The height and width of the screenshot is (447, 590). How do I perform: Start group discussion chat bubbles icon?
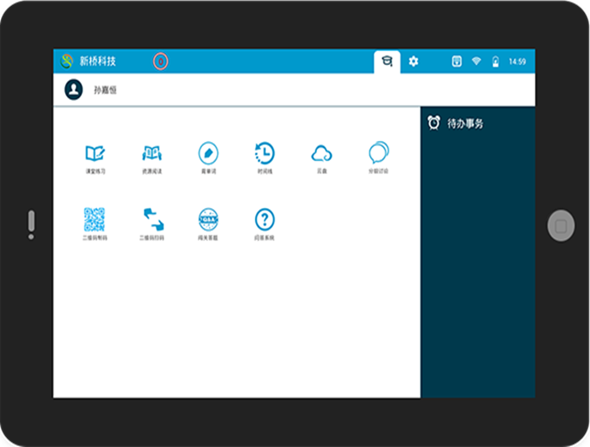click(x=379, y=152)
